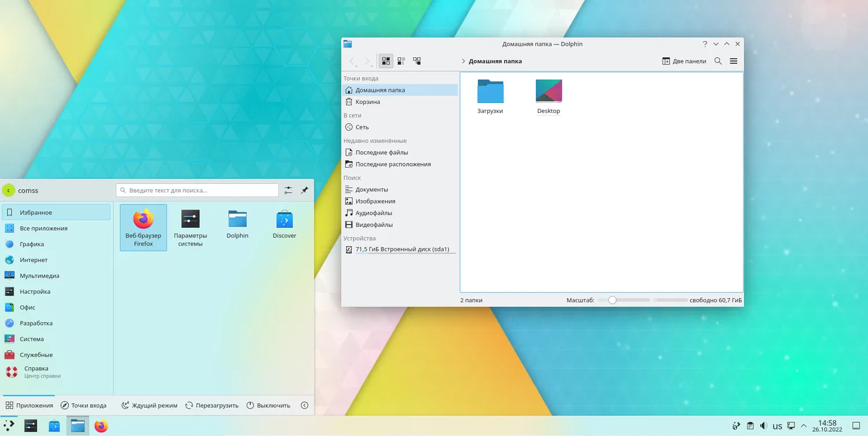Viewport: 868px width, 436px height.
Task: Open Мультимедиа category in launcher
Action: [x=56, y=276]
